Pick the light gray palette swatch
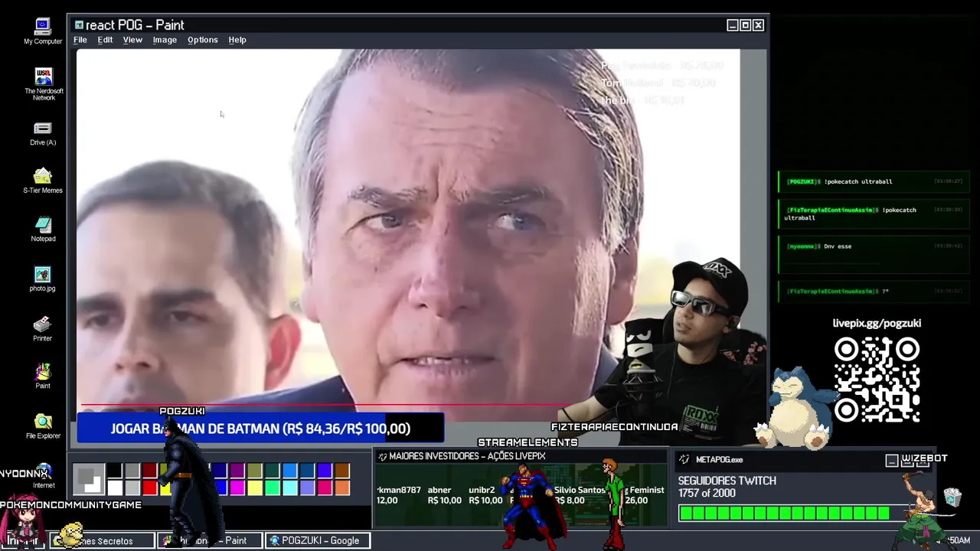This screenshot has width=980, height=551. click(132, 487)
